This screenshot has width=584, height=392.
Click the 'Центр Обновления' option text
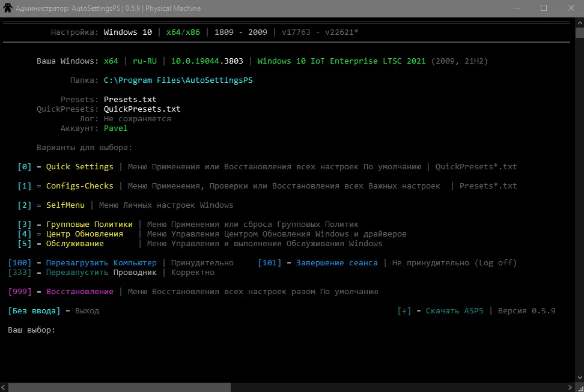pyautogui.click(x=85, y=234)
